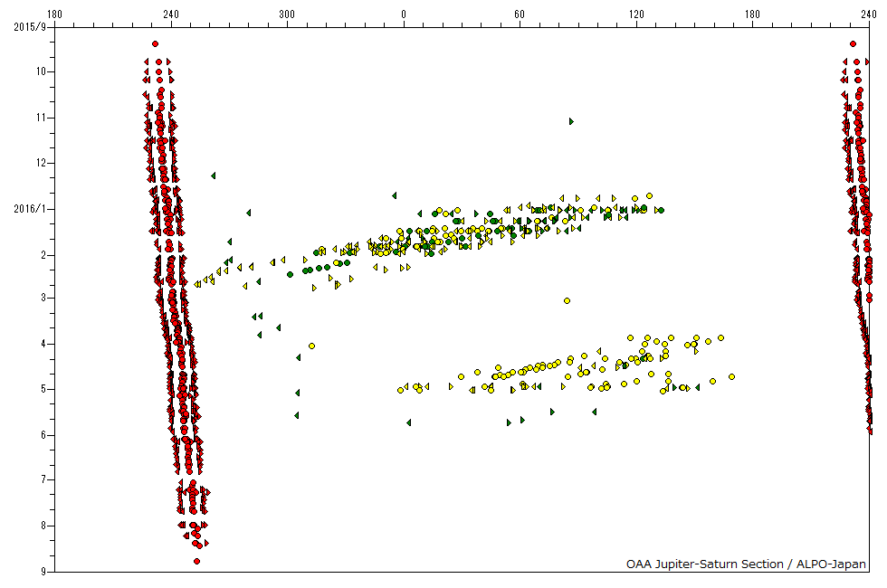
Task: Select the rightmost yellow circle near month 5
Action: click(731, 376)
